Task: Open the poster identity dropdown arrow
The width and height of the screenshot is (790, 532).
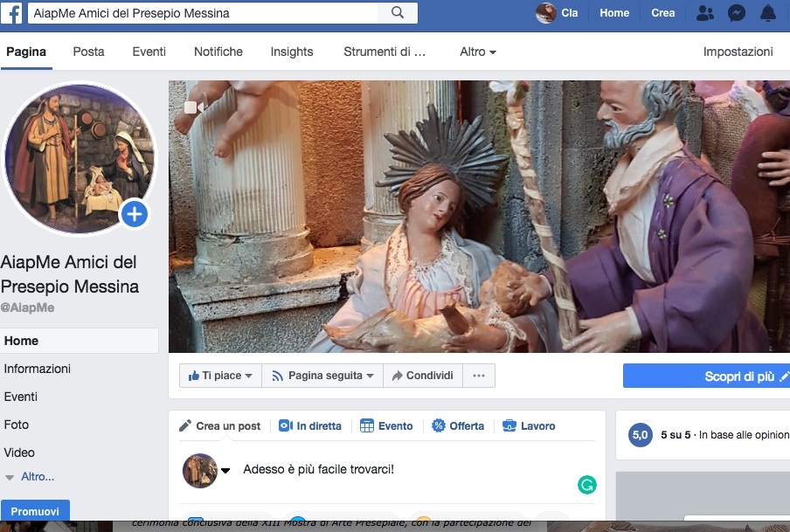Action: [225, 471]
